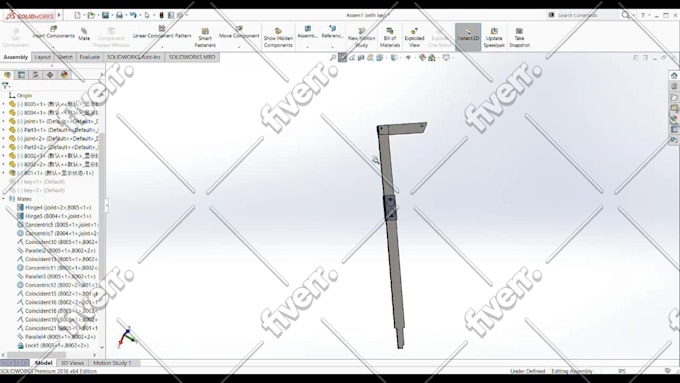
Task: Click the Zoom to Fit magnifier icon
Action: coord(333,58)
